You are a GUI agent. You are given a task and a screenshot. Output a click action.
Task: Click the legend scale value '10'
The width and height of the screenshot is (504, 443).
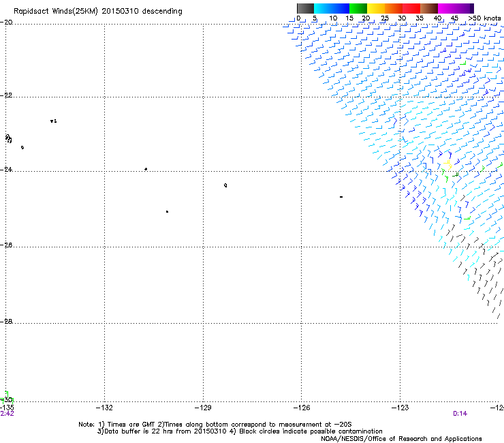click(333, 18)
